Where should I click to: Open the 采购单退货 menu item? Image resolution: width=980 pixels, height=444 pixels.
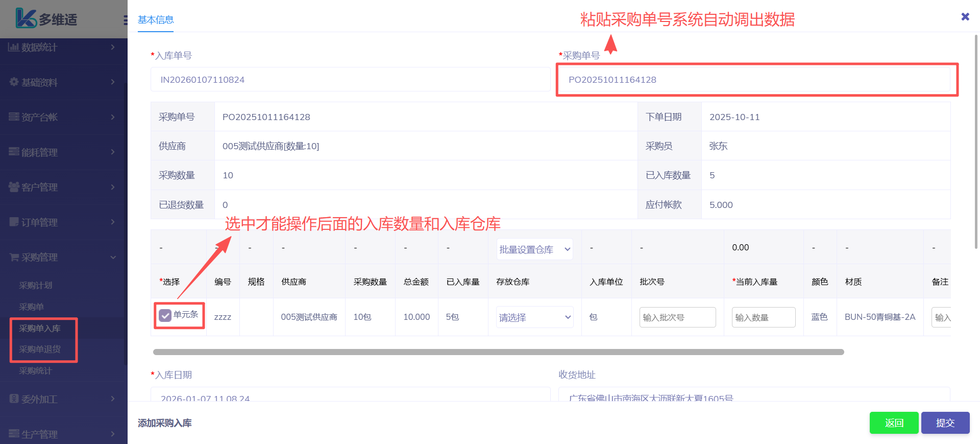click(40, 349)
